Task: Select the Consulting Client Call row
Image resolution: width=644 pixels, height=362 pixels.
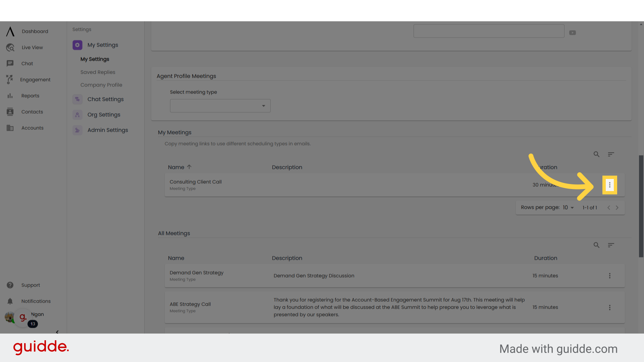Action: pos(394,185)
